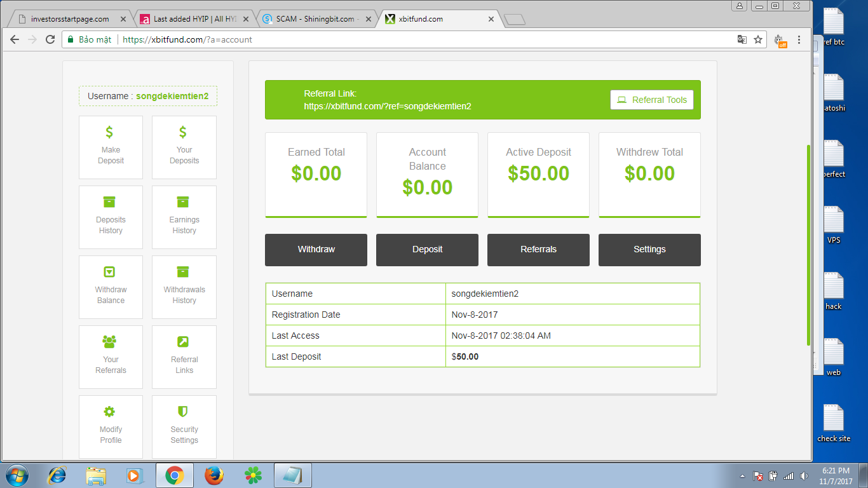Image resolution: width=868 pixels, height=488 pixels.
Task: Open Windows Explorer from the taskbar
Action: point(97,475)
